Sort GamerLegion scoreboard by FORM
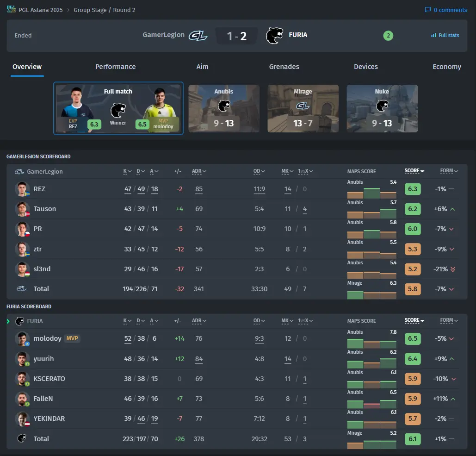The image size is (476, 456). (449, 171)
